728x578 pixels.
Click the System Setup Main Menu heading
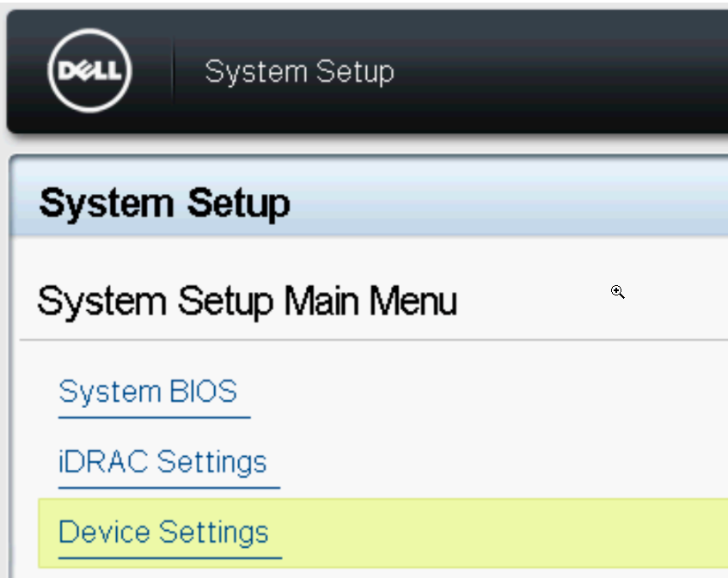[247, 301]
